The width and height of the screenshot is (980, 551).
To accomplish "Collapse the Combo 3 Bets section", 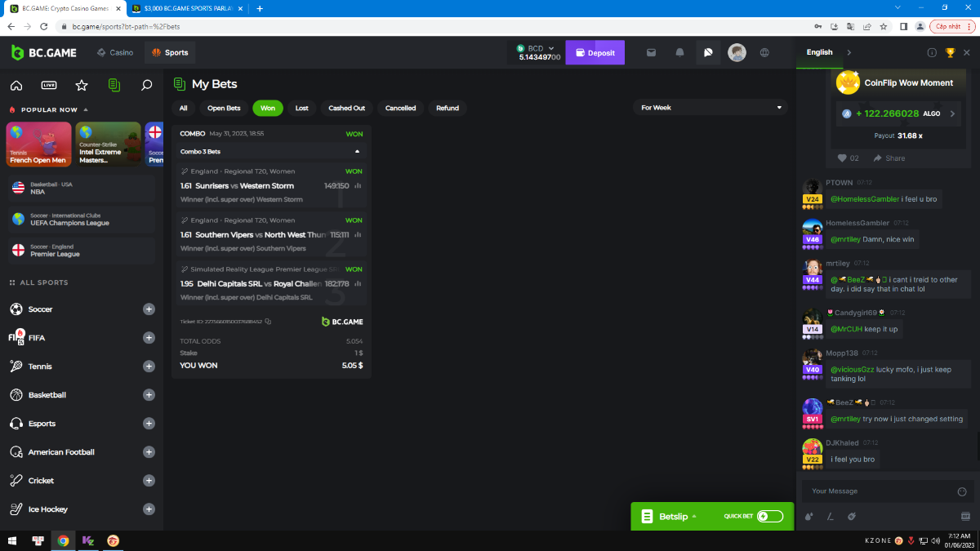I will [357, 152].
